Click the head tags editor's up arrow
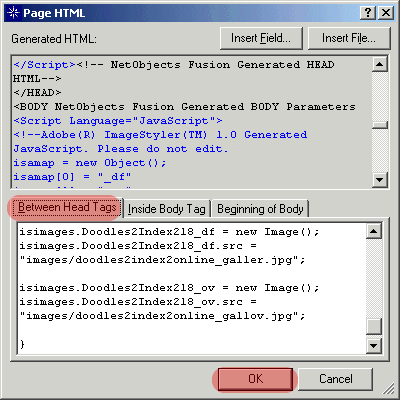Image resolution: width=400 pixels, height=400 pixels. 374,231
